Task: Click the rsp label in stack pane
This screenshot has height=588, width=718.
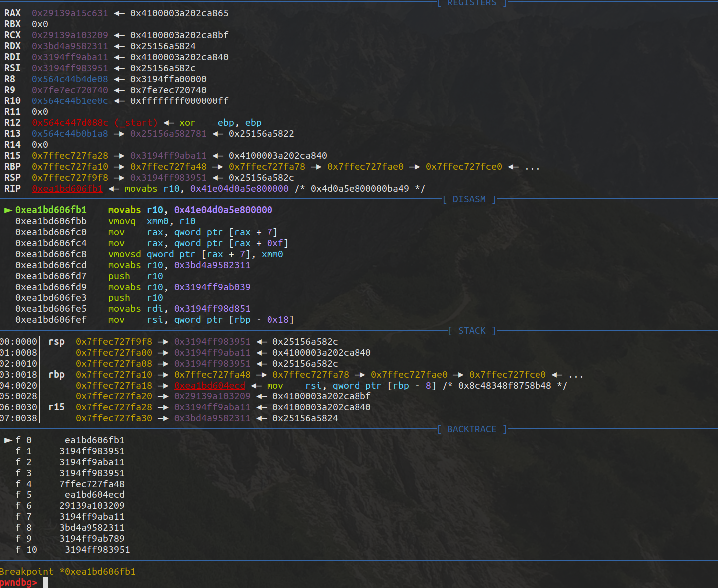Action: pyautogui.click(x=56, y=342)
